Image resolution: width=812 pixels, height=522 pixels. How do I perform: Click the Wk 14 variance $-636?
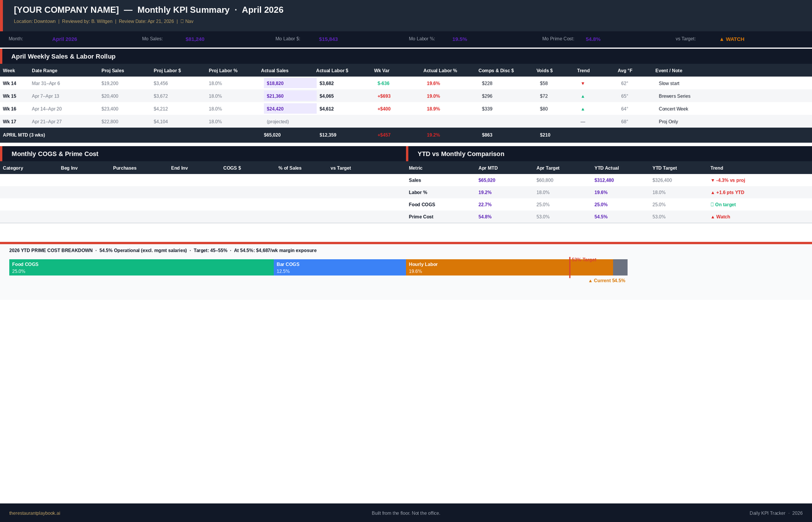383,84
